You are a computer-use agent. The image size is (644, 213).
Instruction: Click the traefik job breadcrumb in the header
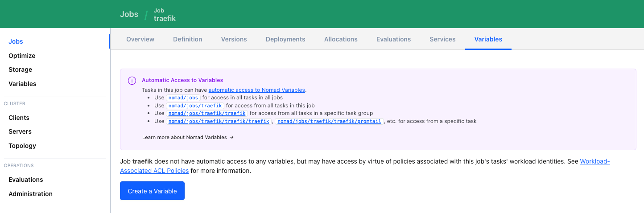[x=165, y=18]
